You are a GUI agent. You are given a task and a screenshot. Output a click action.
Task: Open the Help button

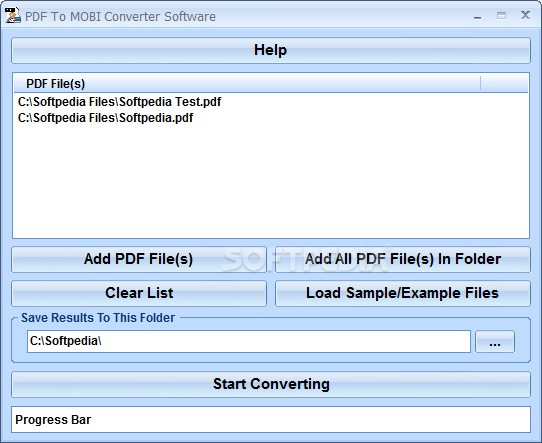(x=271, y=50)
